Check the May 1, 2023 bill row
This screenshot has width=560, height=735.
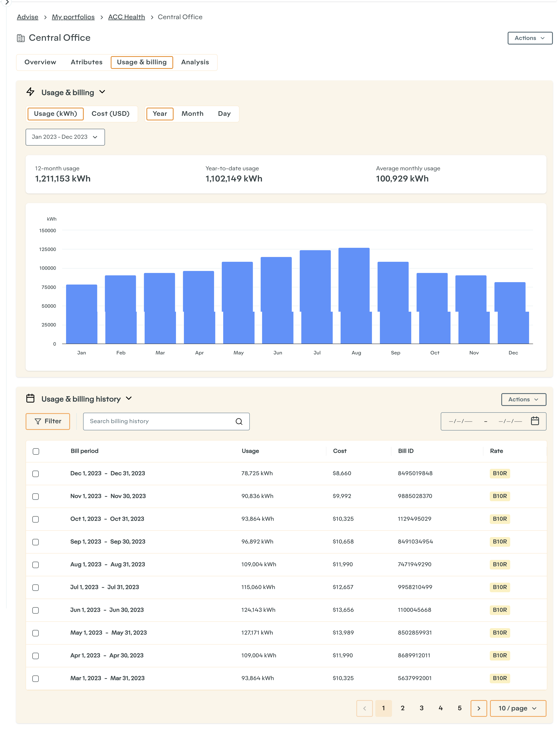point(36,633)
